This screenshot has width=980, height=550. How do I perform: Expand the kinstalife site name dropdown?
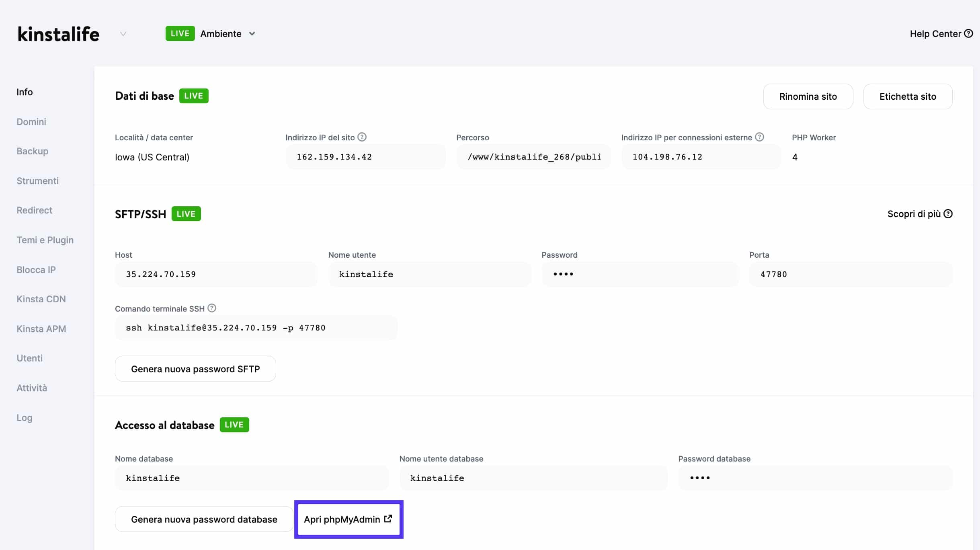tap(123, 33)
